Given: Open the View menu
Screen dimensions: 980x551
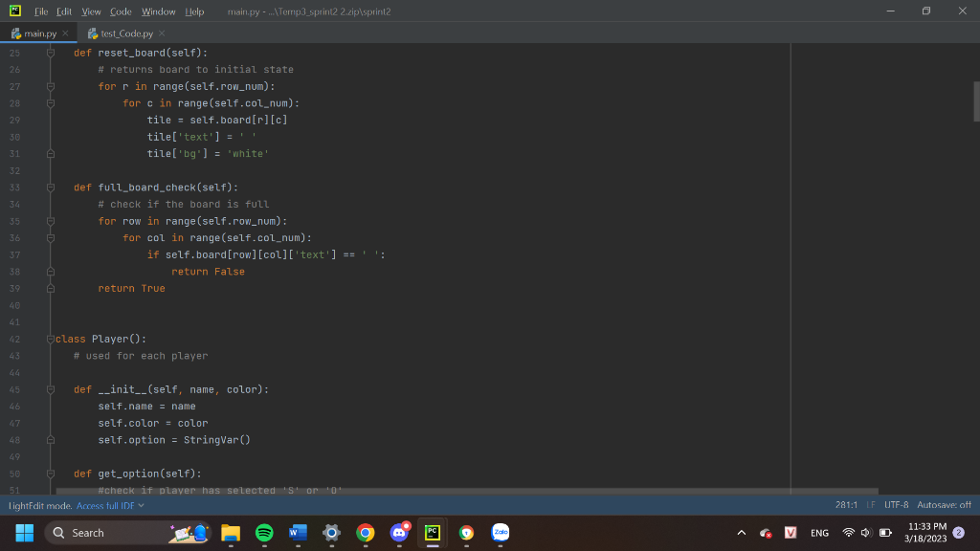Looking at the screenshot, I should 91,11.
